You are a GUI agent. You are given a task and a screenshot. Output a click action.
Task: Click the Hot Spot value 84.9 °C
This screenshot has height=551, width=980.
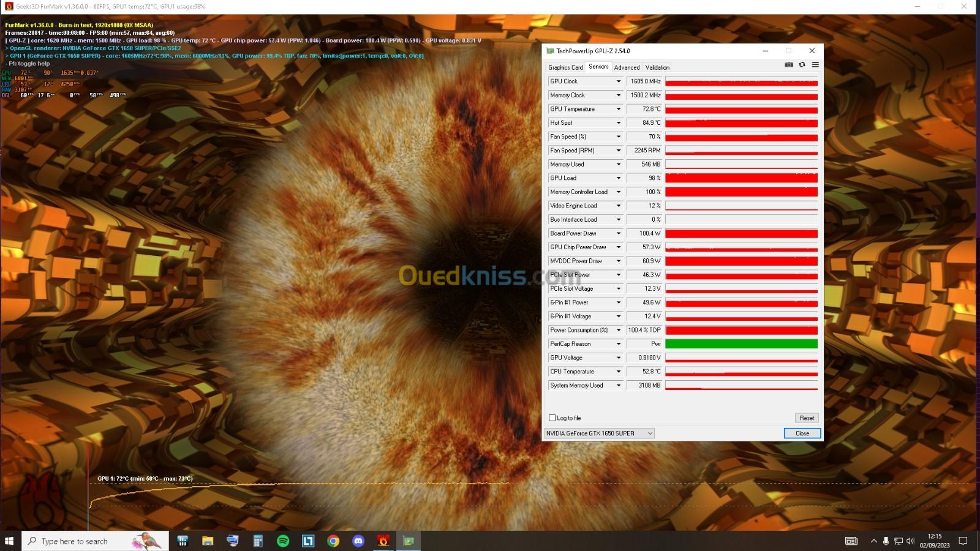point(646,123)
